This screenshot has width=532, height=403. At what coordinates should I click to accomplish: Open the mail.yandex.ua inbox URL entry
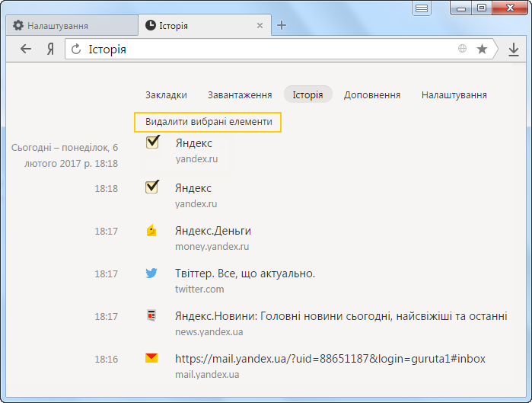[x=330, y=359]
